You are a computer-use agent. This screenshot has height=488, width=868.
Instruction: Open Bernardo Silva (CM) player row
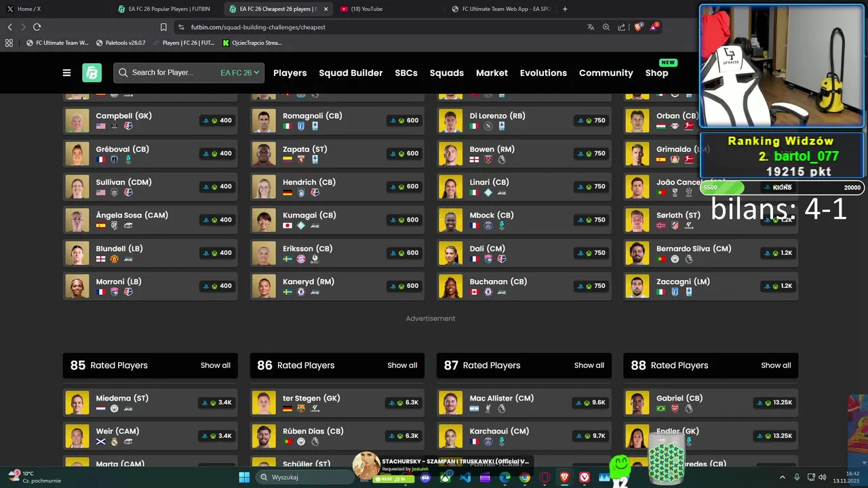coord(711,253)
